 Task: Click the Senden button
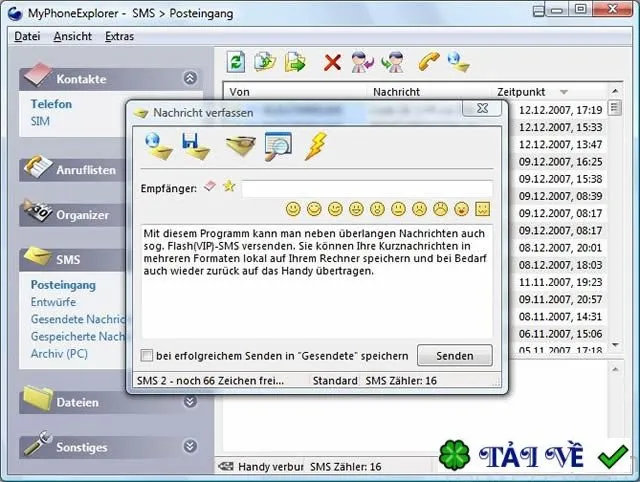[x=455, y=355]
